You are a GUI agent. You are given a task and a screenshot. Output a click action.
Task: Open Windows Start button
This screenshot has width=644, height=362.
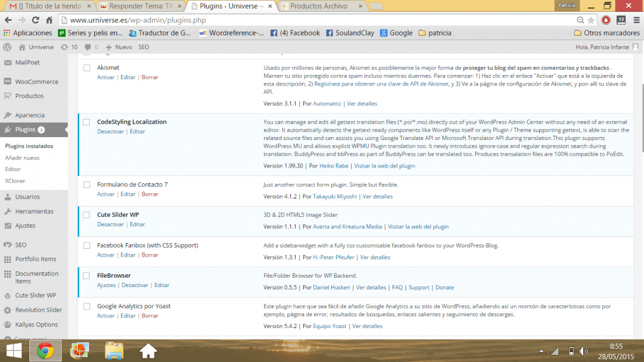click(14, 351)
